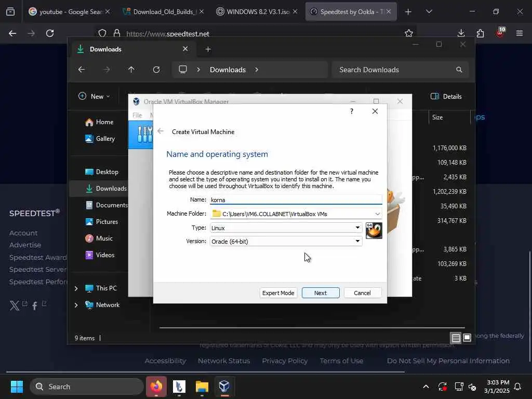Click VirtualBox icon in taskbar
This screenshot has height=399, width=532.
[224, 386]
